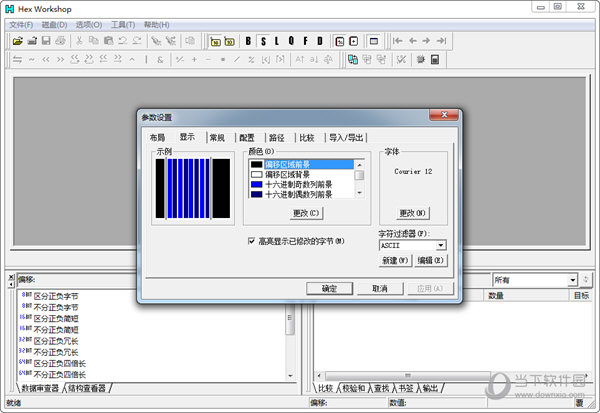
Task: Click 取消 button in settings dialog
Action: (380, 289)
